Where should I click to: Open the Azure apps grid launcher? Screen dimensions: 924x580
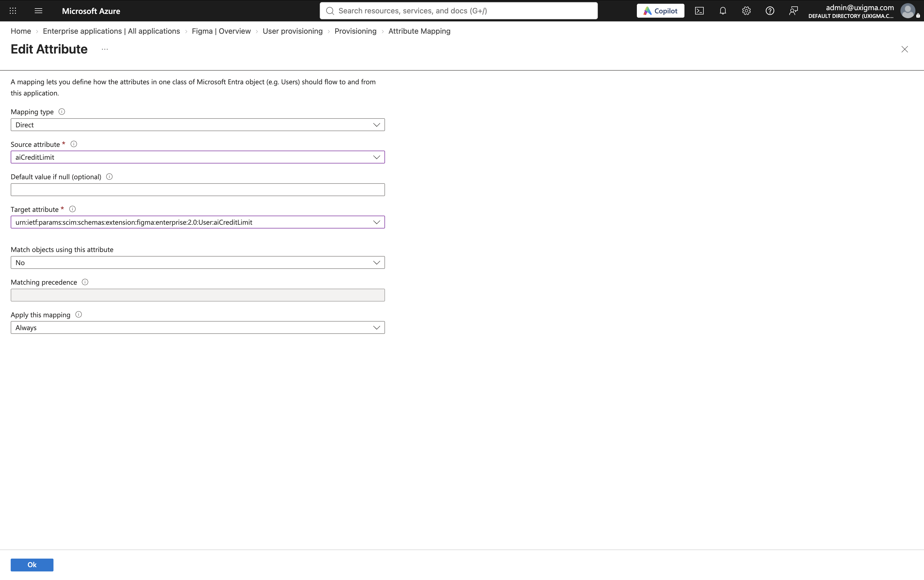(13, 11)
